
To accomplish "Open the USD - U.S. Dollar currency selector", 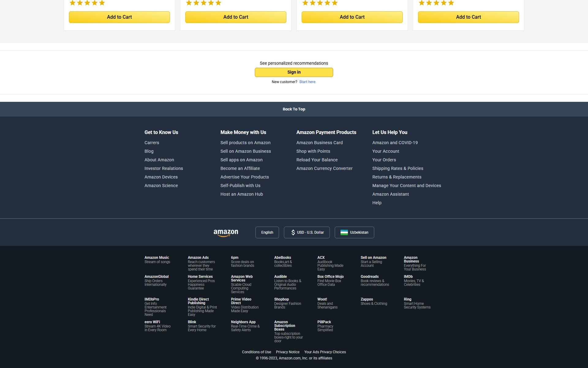I will 307,232.
